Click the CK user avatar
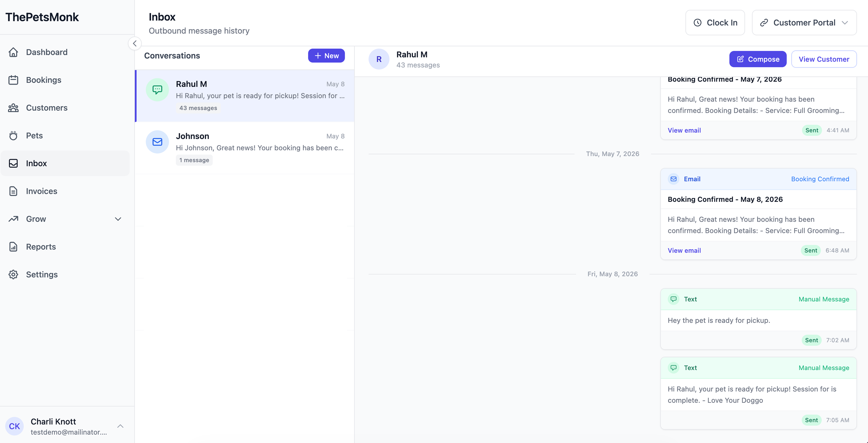Image resolution: width=868 pixels, height=443 pixels. pyautogui.click(x=14, y=426)
